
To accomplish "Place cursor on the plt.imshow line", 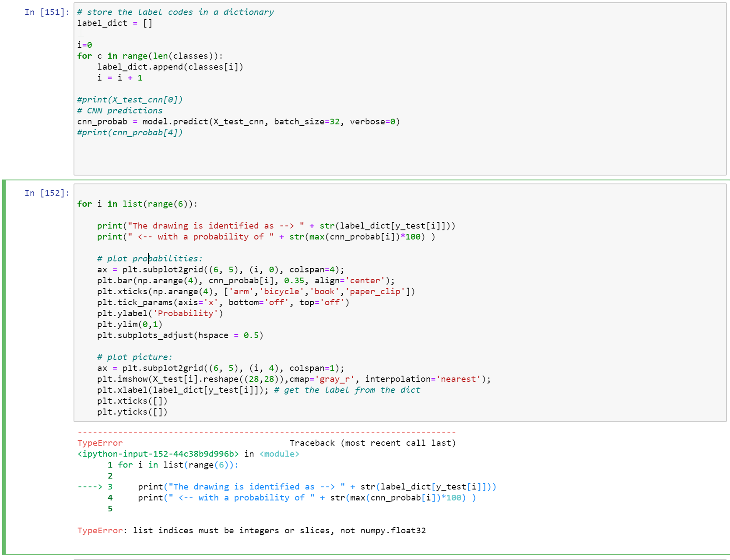I will pos(293,379).
